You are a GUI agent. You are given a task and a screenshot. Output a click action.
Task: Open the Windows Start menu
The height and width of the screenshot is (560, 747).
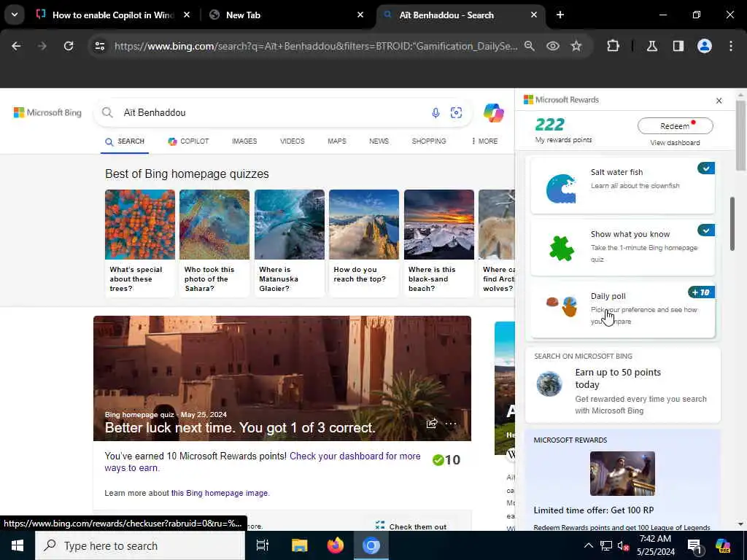tap(18, 545)
